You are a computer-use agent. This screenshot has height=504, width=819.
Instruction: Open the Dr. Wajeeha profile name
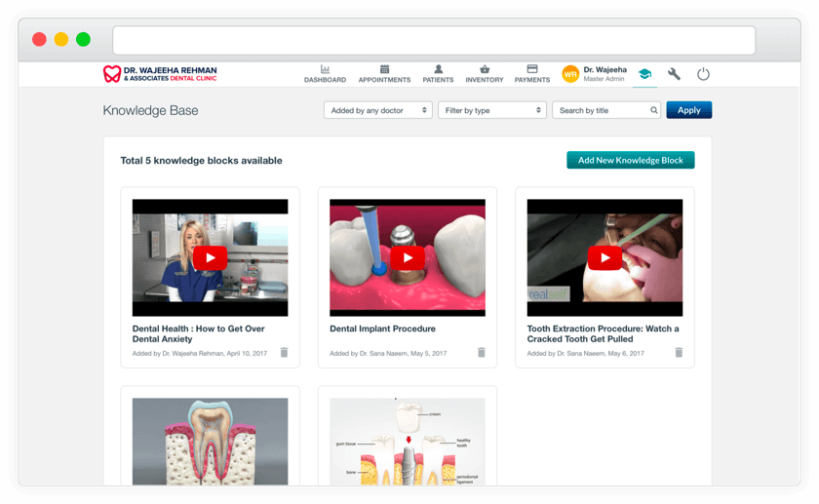pyautogui.click(x=604, y=69)
